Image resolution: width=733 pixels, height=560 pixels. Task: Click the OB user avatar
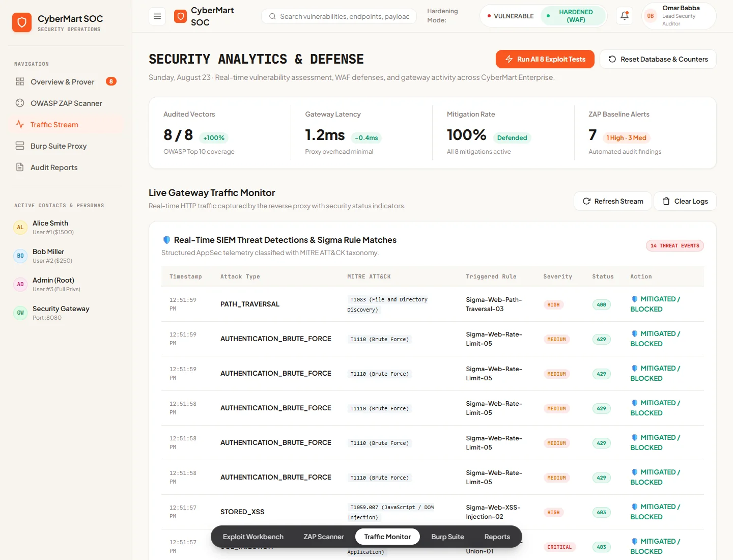(x=651, y=16)
